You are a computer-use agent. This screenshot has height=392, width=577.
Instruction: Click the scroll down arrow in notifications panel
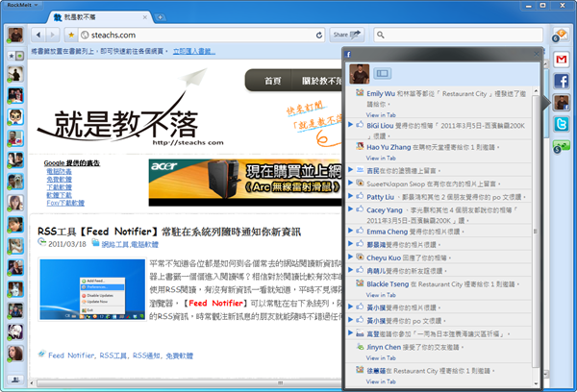pyautogui.click(x=536, y=383)
